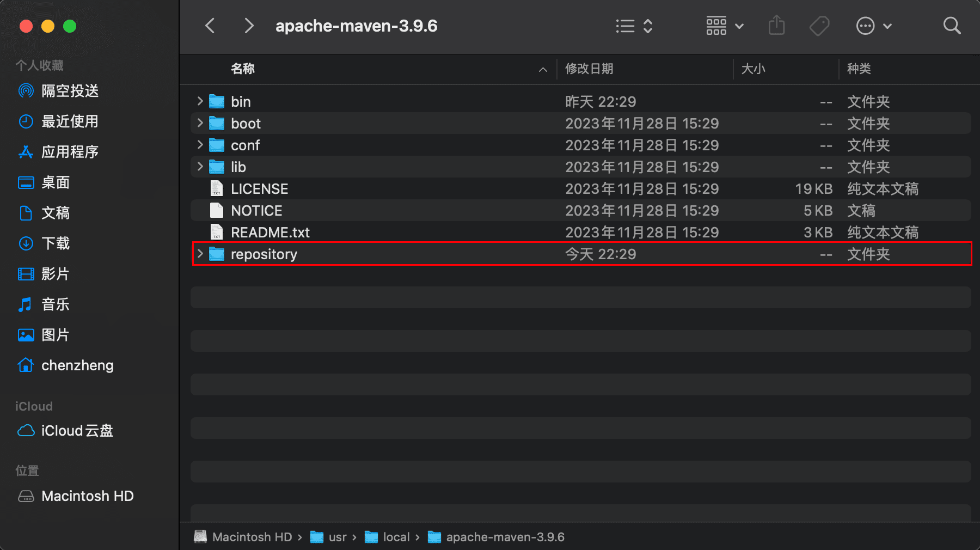
Task: Toggle sort direction arrow in 名称 column
Action: click(x=543, y=69)
